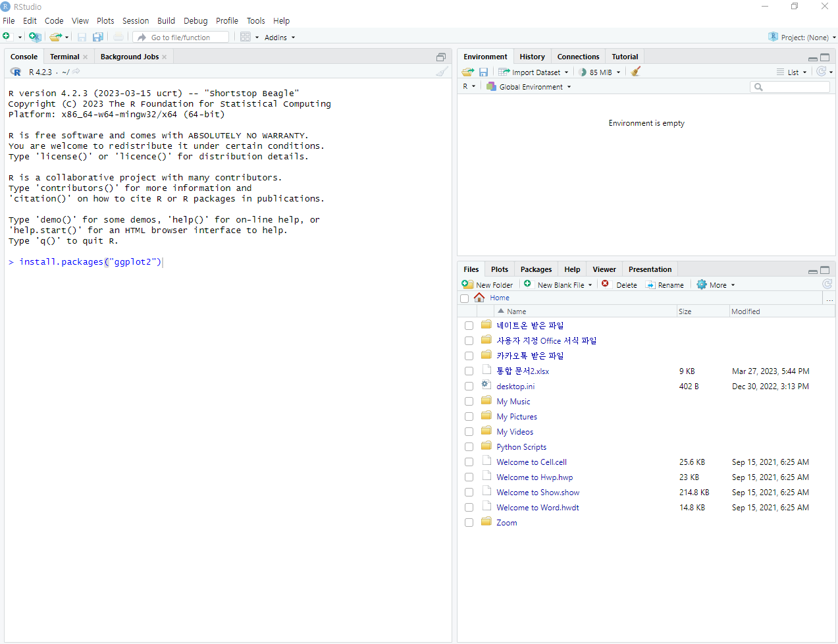Image resolution: width=838 pixels, height=644 pixels.
Task: Open the List view dropdown
Action: pyautogui.click(x=792, y=72)
